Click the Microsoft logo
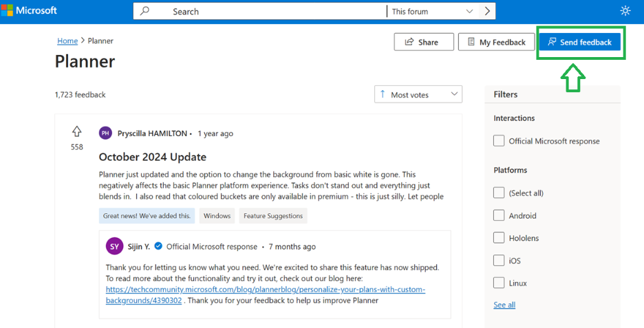 [x=29, y=10]
